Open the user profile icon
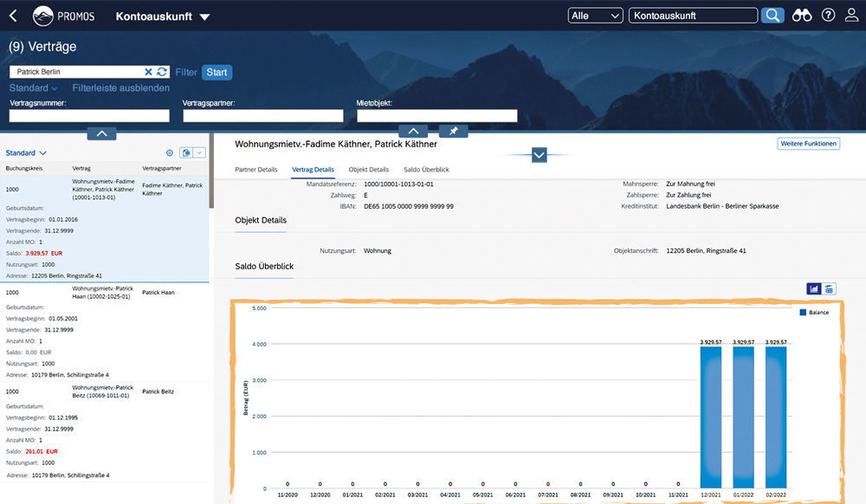Screen dimensions: 866x504 (852, 16)
